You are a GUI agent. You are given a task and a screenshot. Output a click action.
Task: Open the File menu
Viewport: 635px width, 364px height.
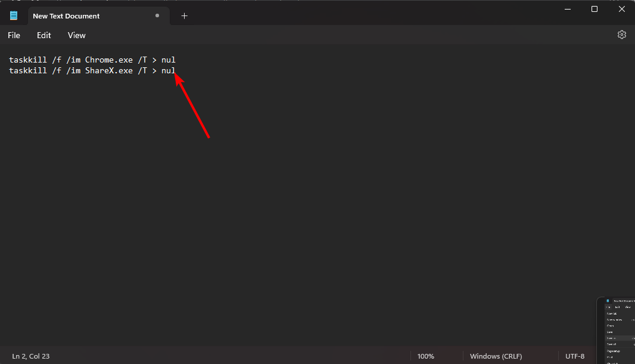(14, 35)
